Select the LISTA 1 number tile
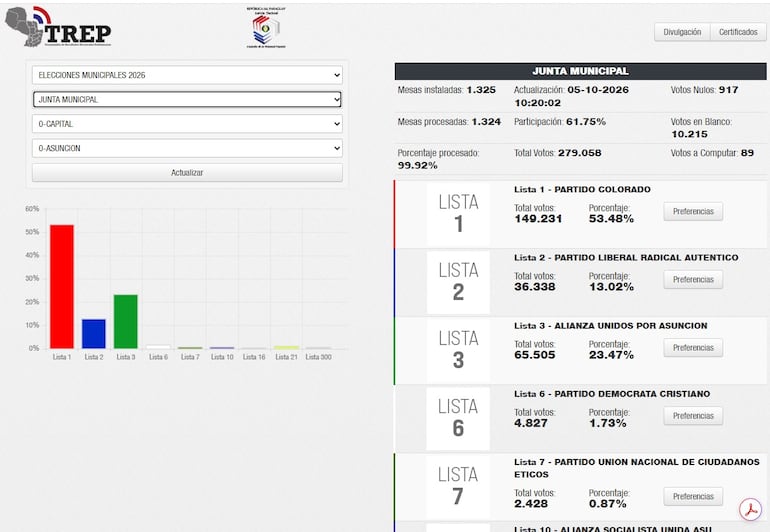The width and height of the screenshot is (770, 532). [458, 214]
